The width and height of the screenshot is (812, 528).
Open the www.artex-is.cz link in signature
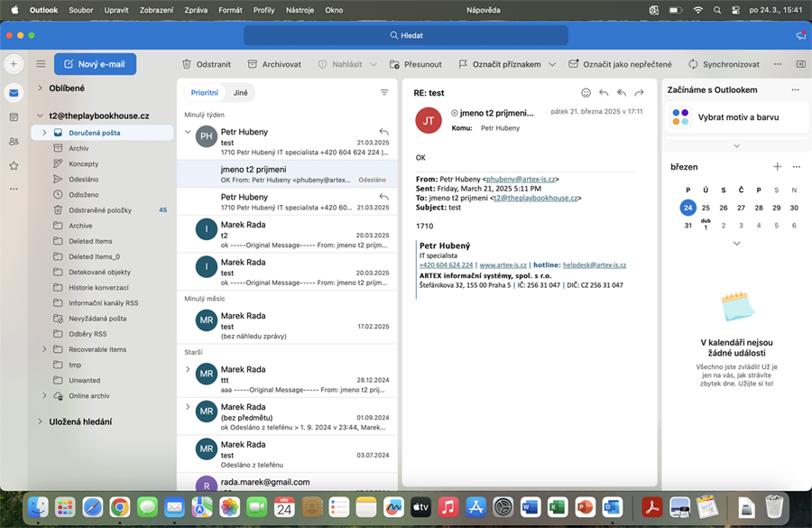503,265
